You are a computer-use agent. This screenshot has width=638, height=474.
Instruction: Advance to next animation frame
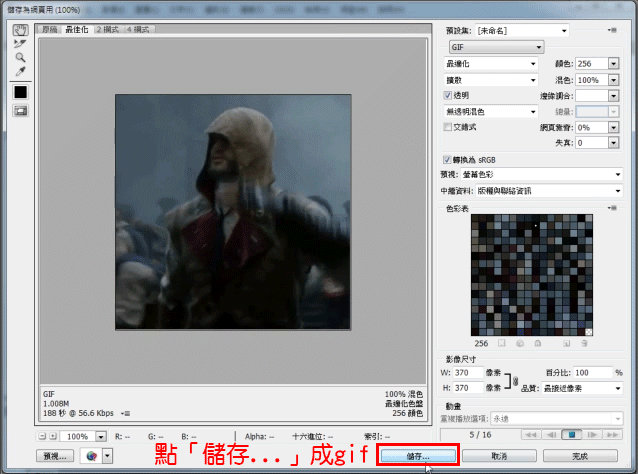click(592, 435)
